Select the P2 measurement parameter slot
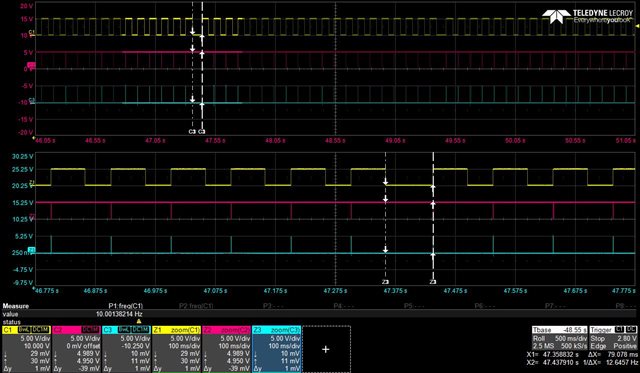The width and height of the screenshot is (640, 373). (196, 306)
